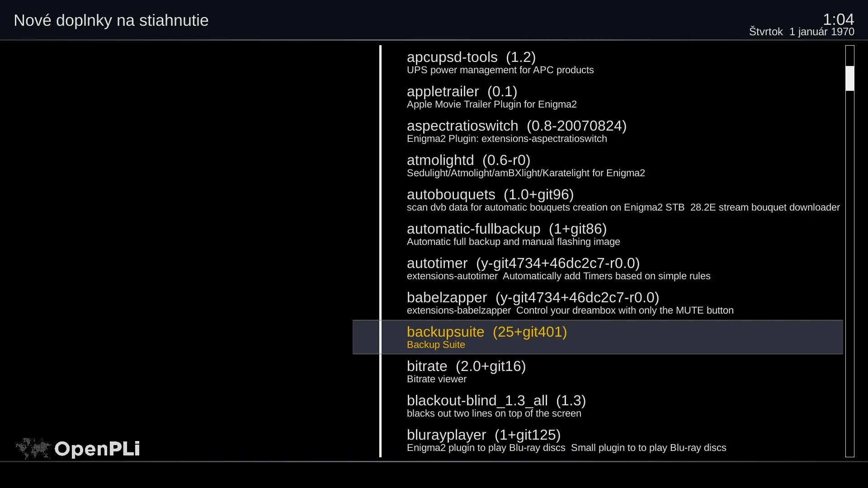Click description 'Automatic full backup and manual flashing image'
The image size is (868, 488).
pos(513,242)
